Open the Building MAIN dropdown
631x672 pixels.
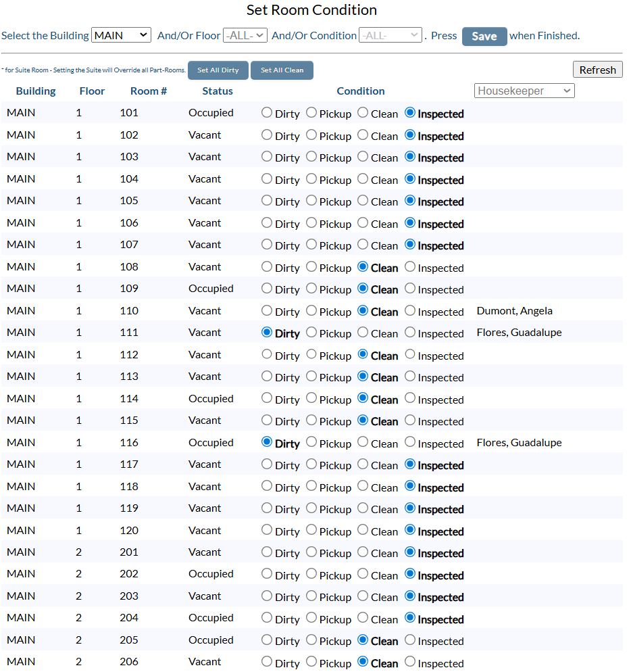(x=122, y=35)
